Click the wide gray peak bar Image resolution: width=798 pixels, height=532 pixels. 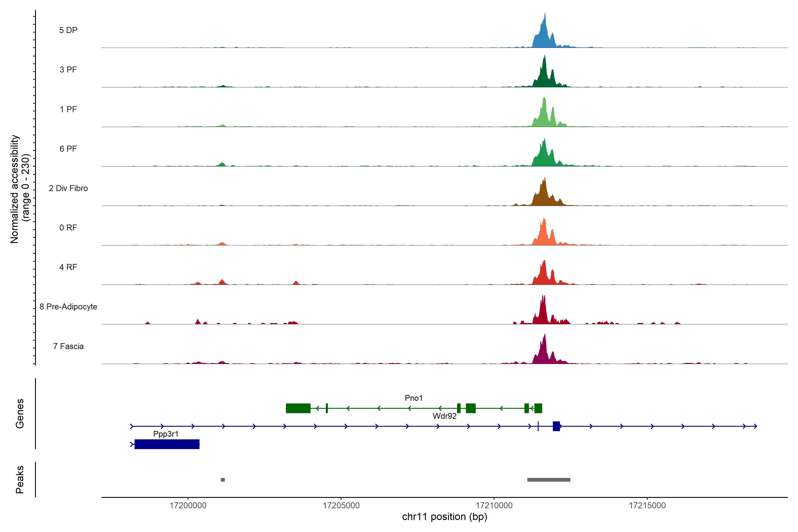point(549,480)
